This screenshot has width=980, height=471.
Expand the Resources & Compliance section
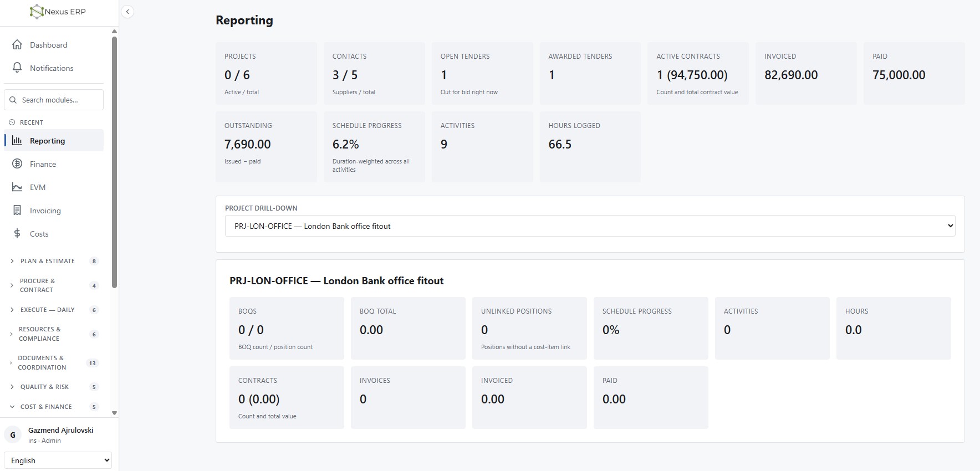(53, 334)
